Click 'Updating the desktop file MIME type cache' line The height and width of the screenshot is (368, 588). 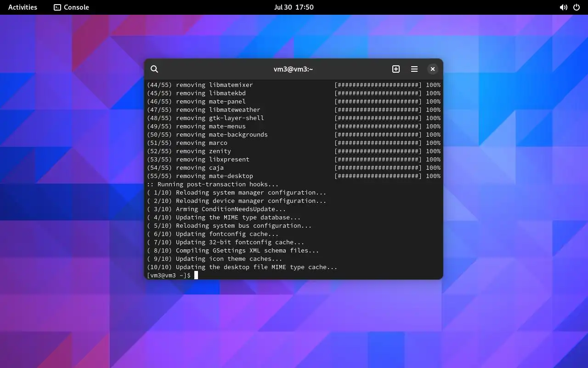(x=242, y=267)
